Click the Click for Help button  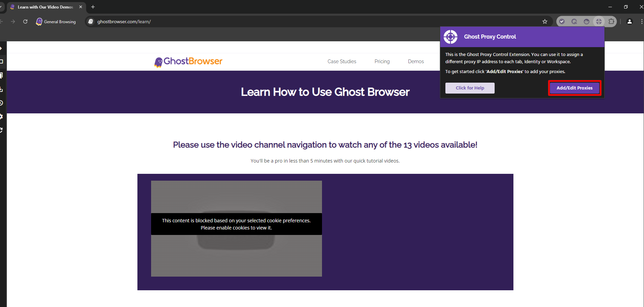[x=470, y=88]
